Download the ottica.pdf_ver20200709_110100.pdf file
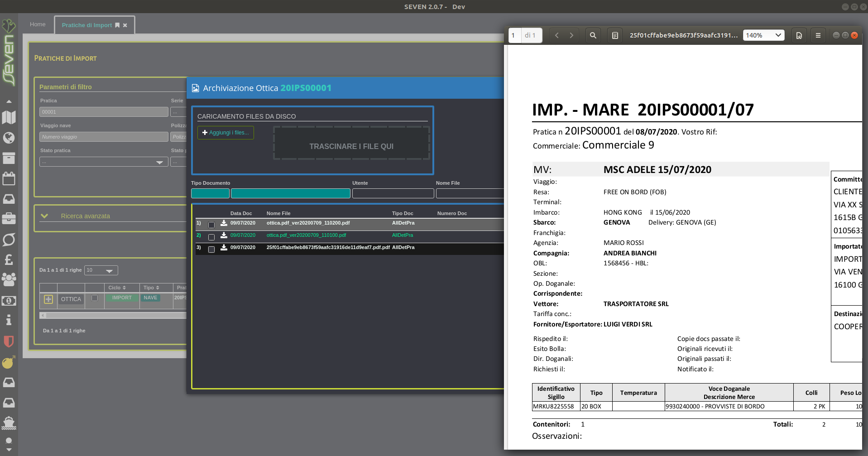Image resolution: width=868 pixels, height=456 pixels. [224, 235]
